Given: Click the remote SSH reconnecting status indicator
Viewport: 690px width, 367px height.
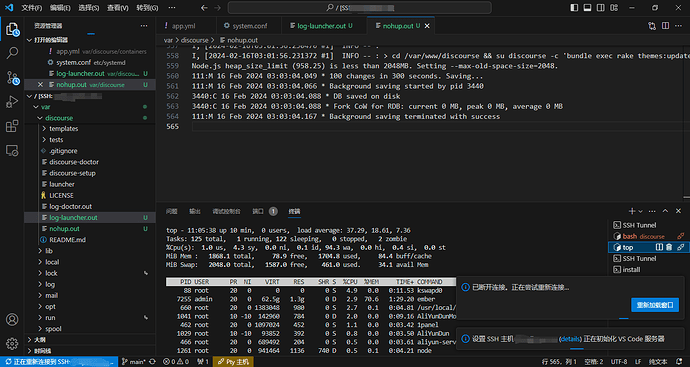Looking at the screenshot, I should [x=59, y=362].
